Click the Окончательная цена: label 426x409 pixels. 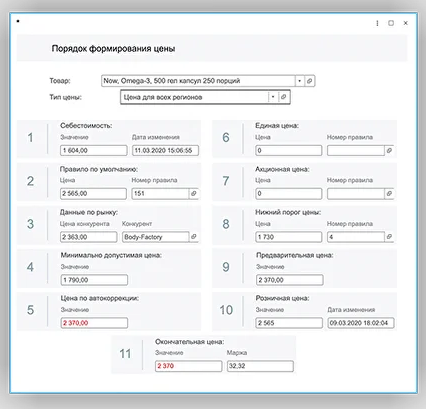point(190,342)
